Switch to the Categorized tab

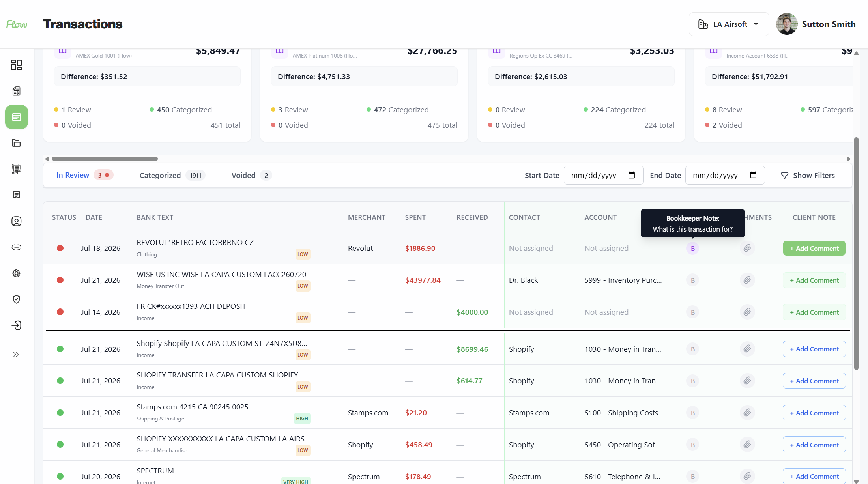172,176
